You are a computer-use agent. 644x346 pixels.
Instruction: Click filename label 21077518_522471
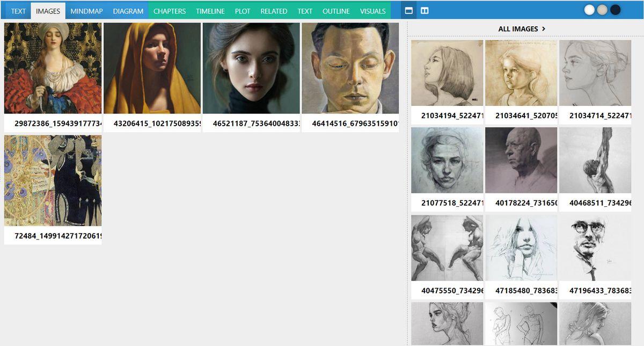click(452, 203)
